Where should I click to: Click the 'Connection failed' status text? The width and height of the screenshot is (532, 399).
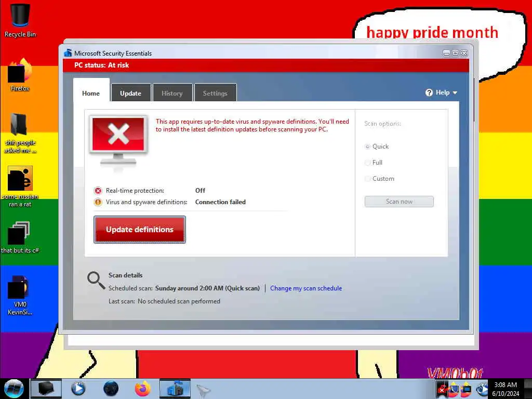tap(220, 202)
